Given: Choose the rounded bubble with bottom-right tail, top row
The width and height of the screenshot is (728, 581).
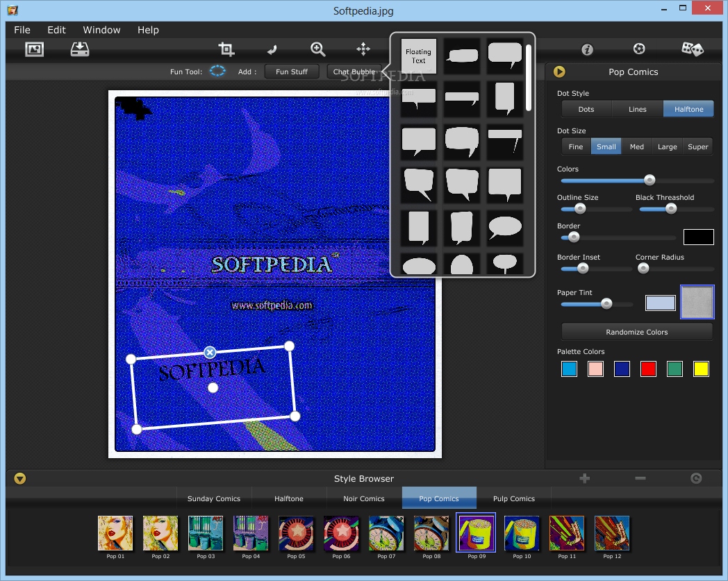Looking at the screenshot, I should (x=505, y=56).
